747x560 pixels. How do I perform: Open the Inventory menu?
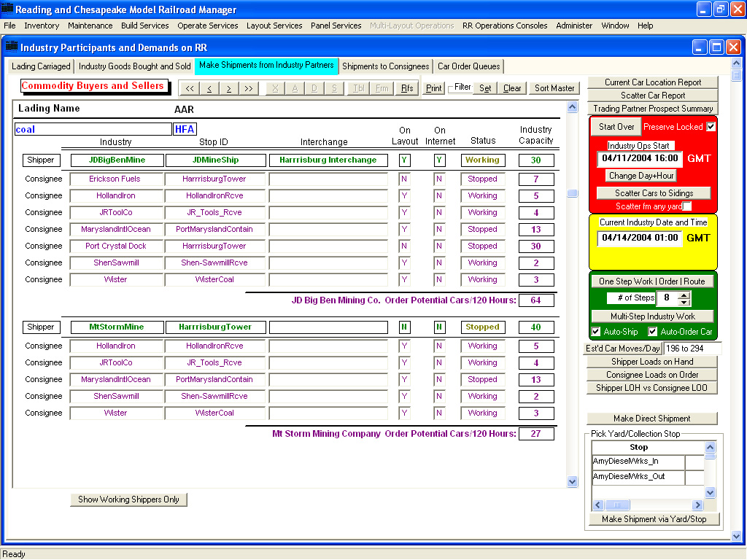[x=42, y=26]
